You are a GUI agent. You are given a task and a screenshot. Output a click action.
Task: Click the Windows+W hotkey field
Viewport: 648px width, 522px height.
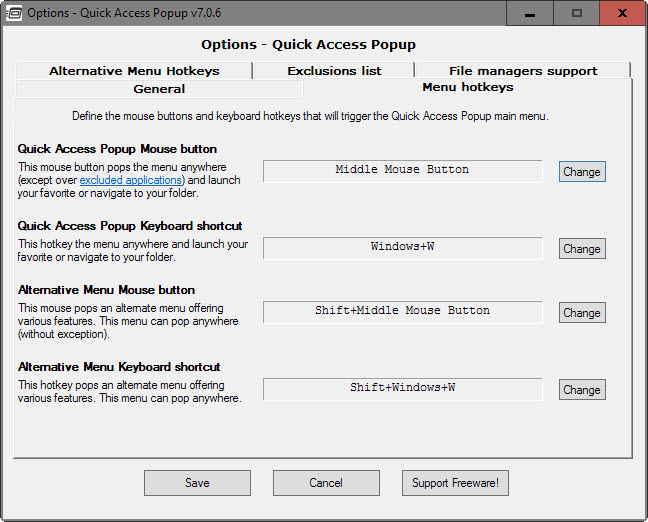(403, 248)
